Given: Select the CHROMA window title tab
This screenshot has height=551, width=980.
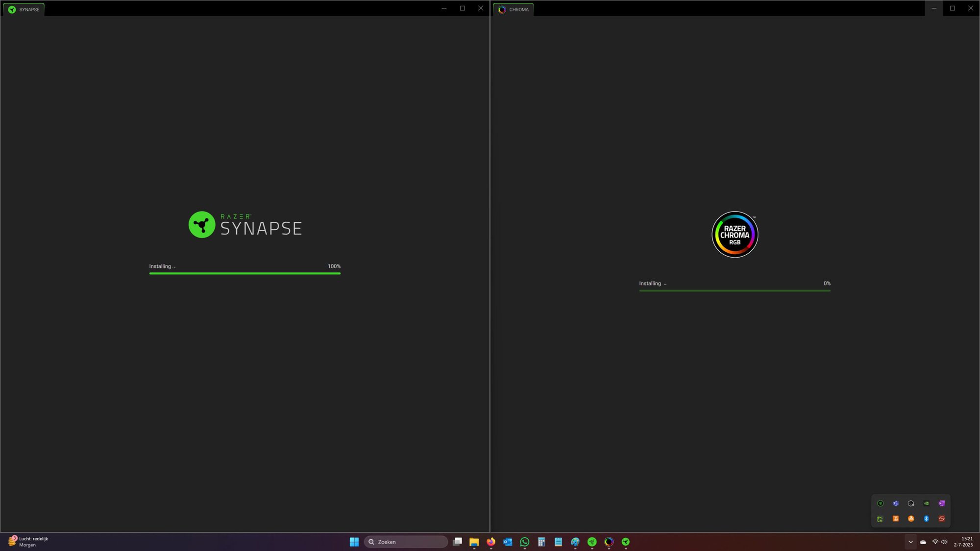Looking at the screenshot, I should 514,9.
